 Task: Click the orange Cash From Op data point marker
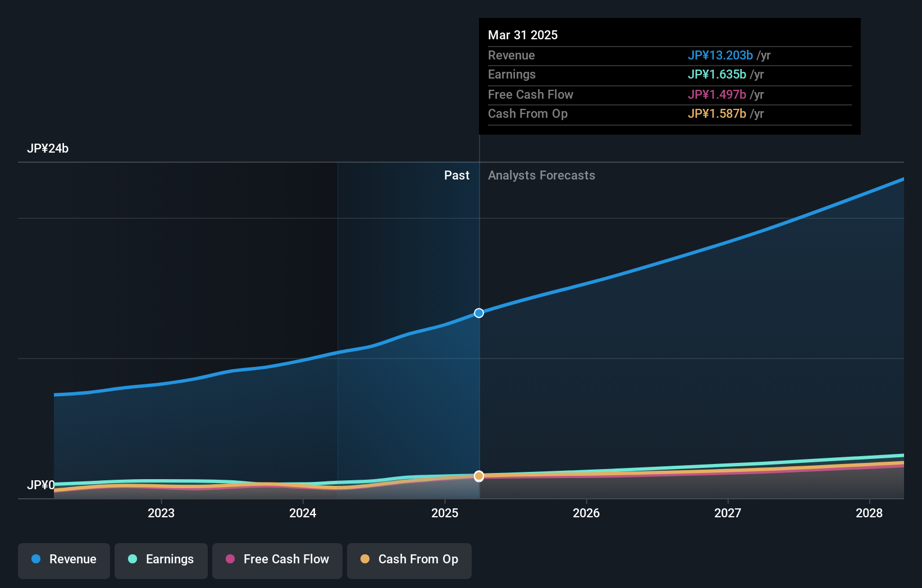point(479,476)
